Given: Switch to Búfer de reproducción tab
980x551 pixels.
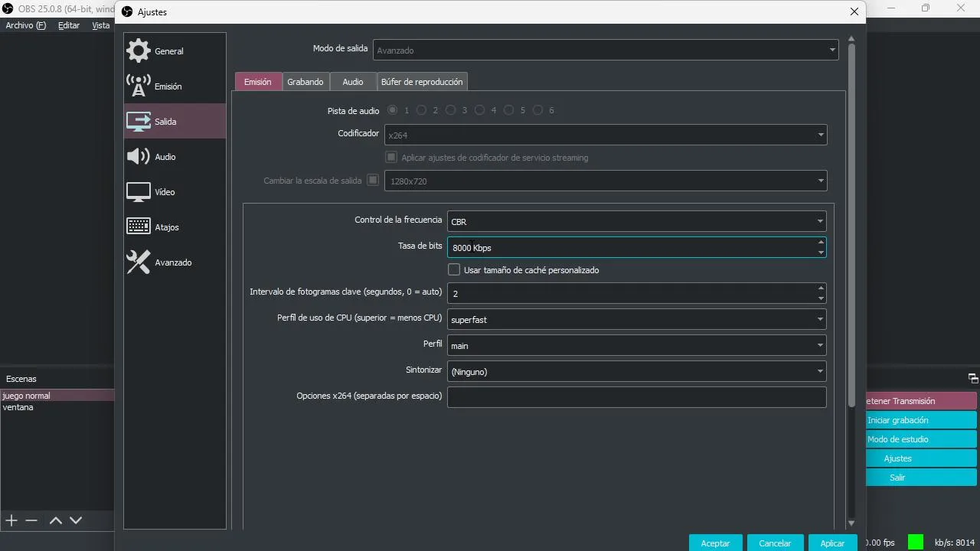Looking at the screenshot, I should tap(422, 81).
